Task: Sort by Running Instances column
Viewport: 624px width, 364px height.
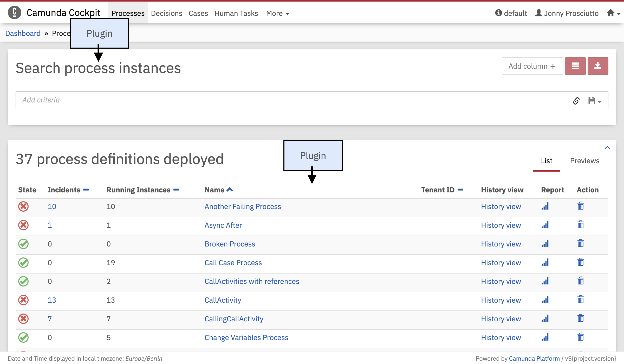Action: pos(143,190)
